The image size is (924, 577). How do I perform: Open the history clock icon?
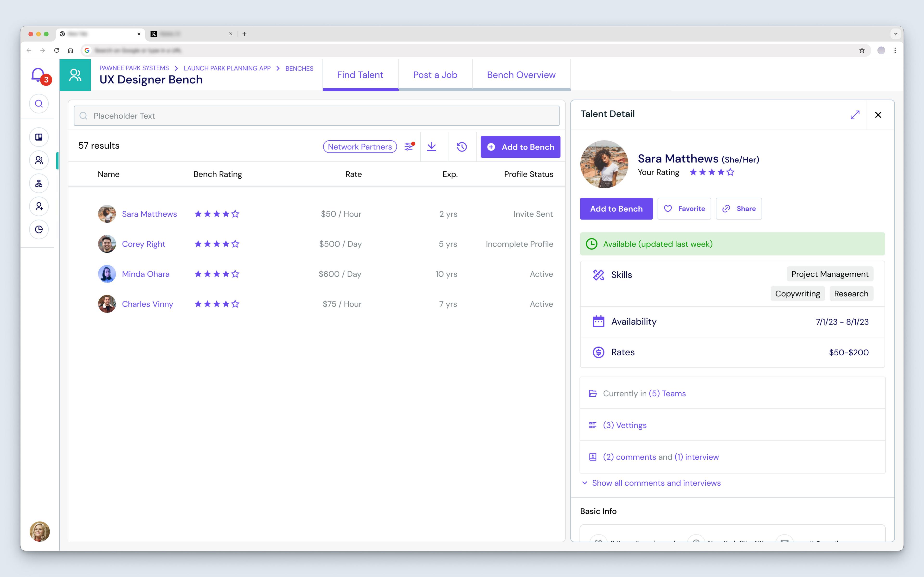462,147
